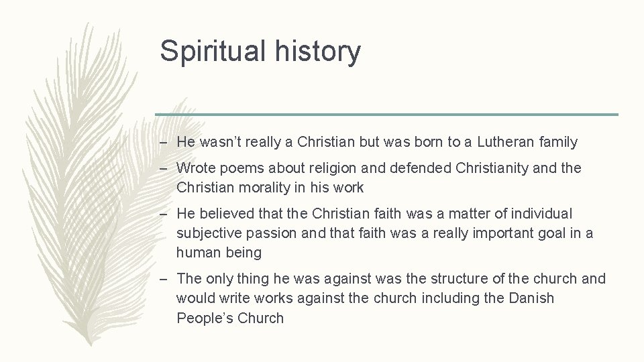Click the dash before "Wrote poems"
Viewport: 644px width, 362px height.
[x=165, y=168]
